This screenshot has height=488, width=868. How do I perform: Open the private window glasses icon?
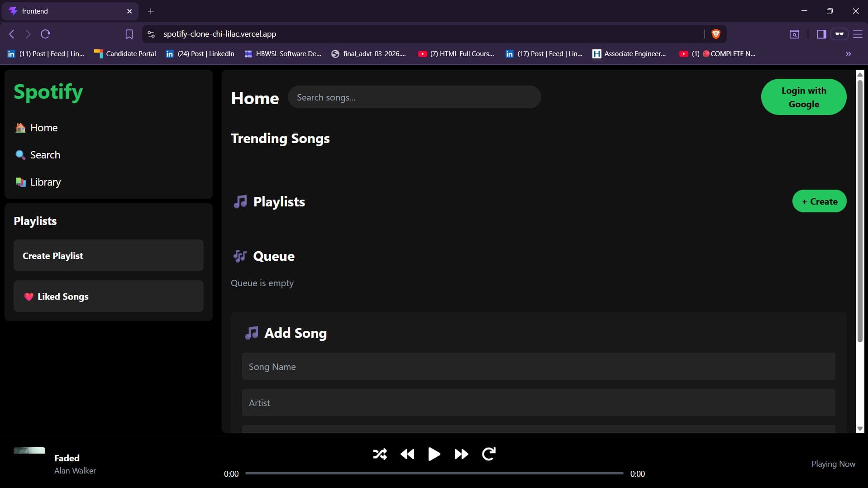tap(839, 34)
